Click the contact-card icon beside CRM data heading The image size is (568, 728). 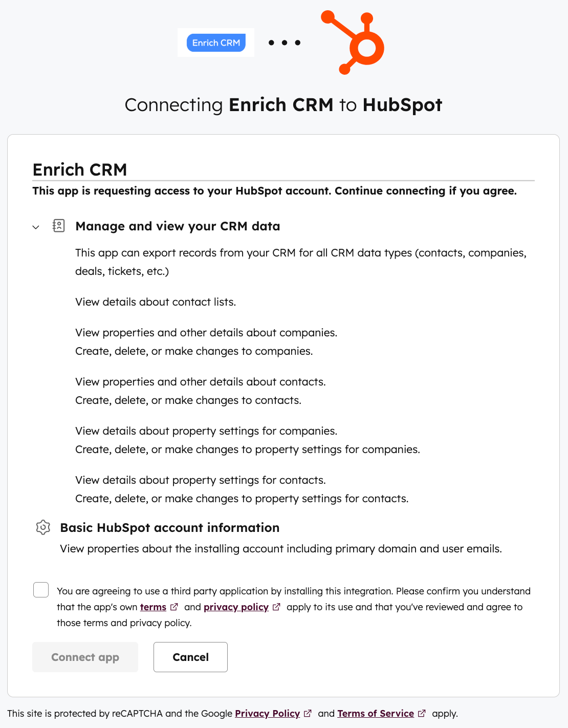tap(59, 226)
